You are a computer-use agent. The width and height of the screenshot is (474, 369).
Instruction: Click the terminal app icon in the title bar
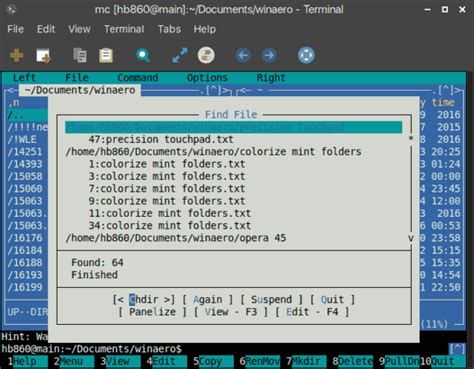pyautogui.click(x=11, y=9)
